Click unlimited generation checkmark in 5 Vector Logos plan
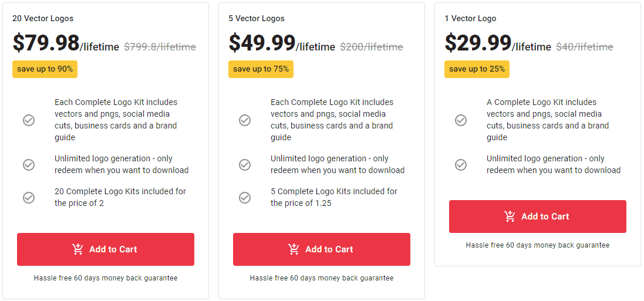Image resolution: width=644 pixels, height=301 pixels. click(x=245, y=165)
